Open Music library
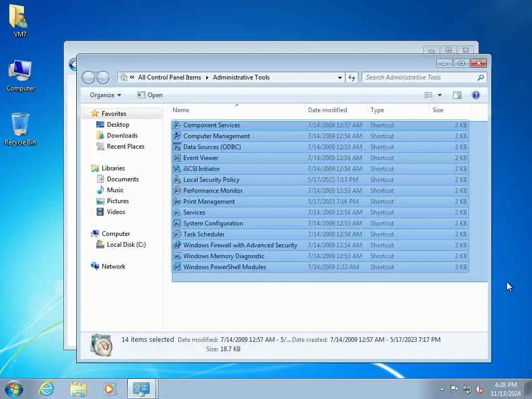The image size is (532, 399). (x=115, y=190)
